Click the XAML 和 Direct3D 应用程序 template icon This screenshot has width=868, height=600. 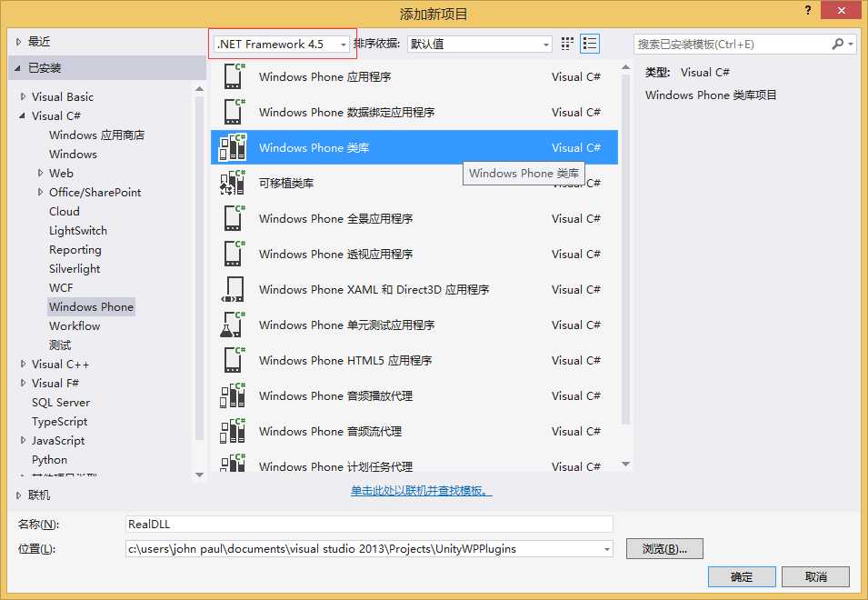tap(233, 289)
